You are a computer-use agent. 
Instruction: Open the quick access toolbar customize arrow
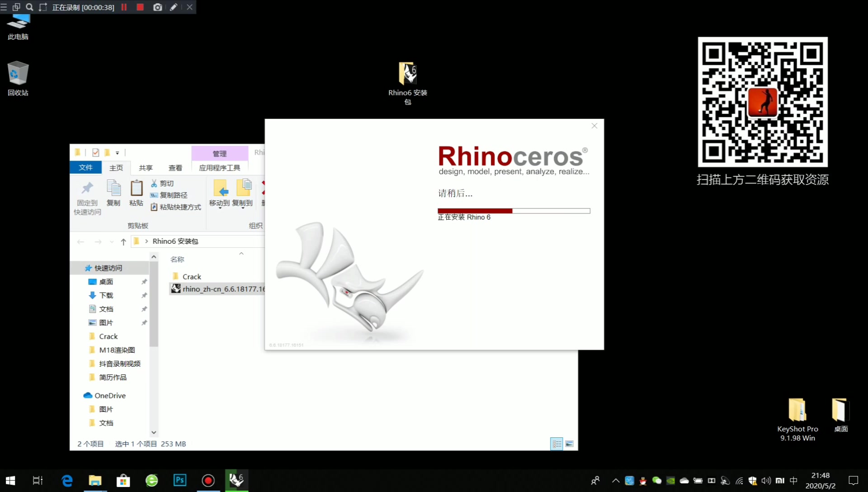(117, 153)
